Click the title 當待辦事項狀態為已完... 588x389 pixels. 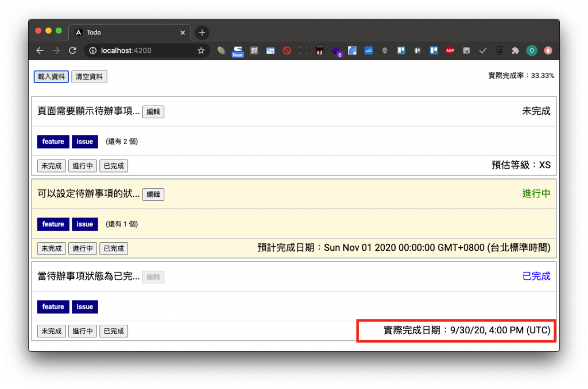(x=88, y=276)
